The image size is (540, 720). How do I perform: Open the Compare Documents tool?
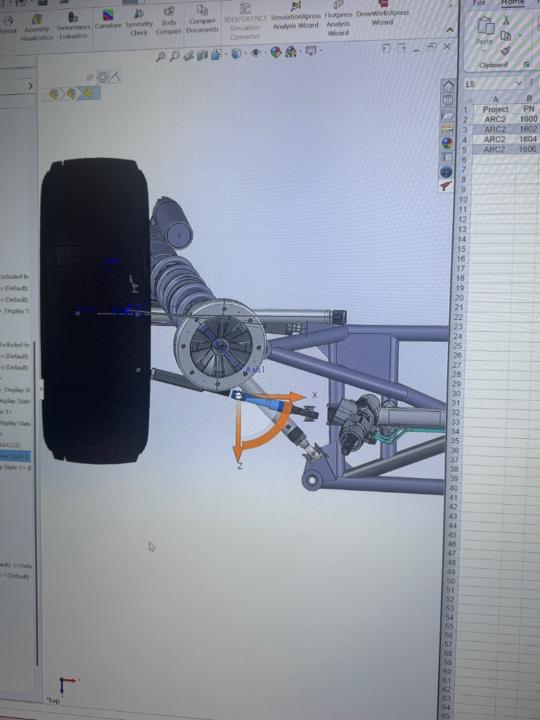pos(202,19)
